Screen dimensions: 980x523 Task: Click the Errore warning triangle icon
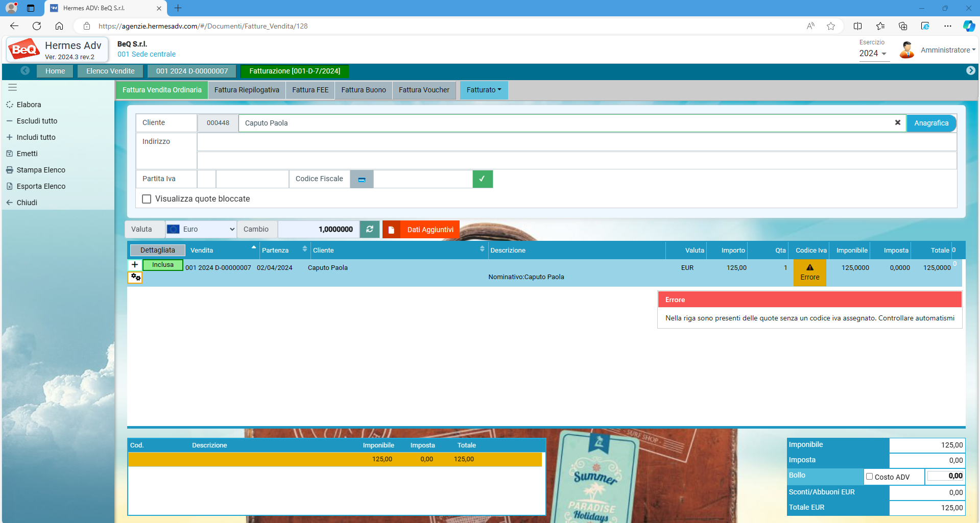(x=809, y=267)
